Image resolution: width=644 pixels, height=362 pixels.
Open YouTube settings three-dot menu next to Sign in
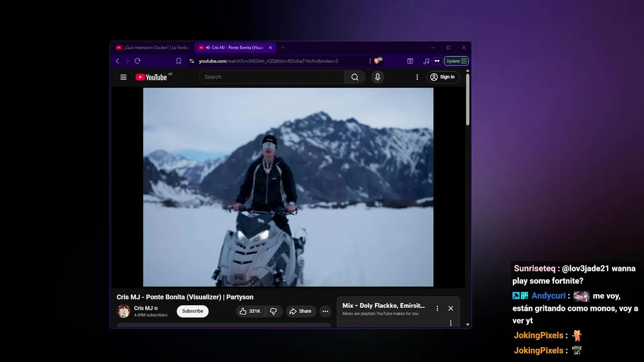[417, 77]
